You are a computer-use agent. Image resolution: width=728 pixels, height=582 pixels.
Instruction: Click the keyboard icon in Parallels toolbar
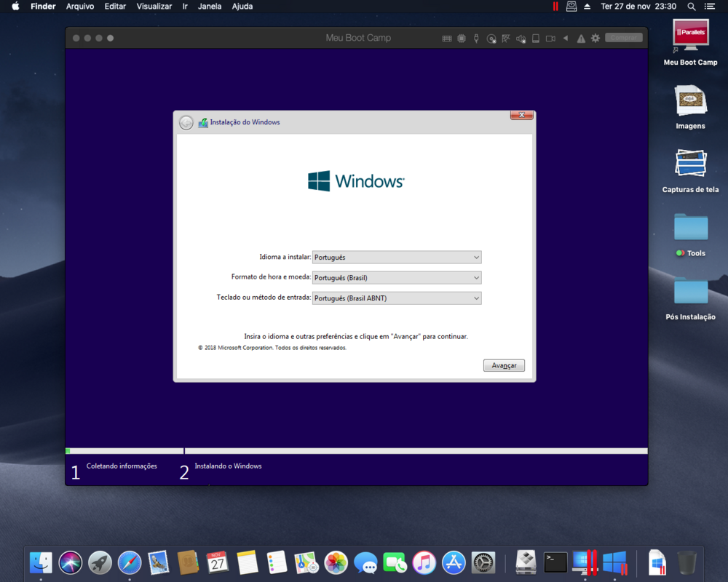447,39
